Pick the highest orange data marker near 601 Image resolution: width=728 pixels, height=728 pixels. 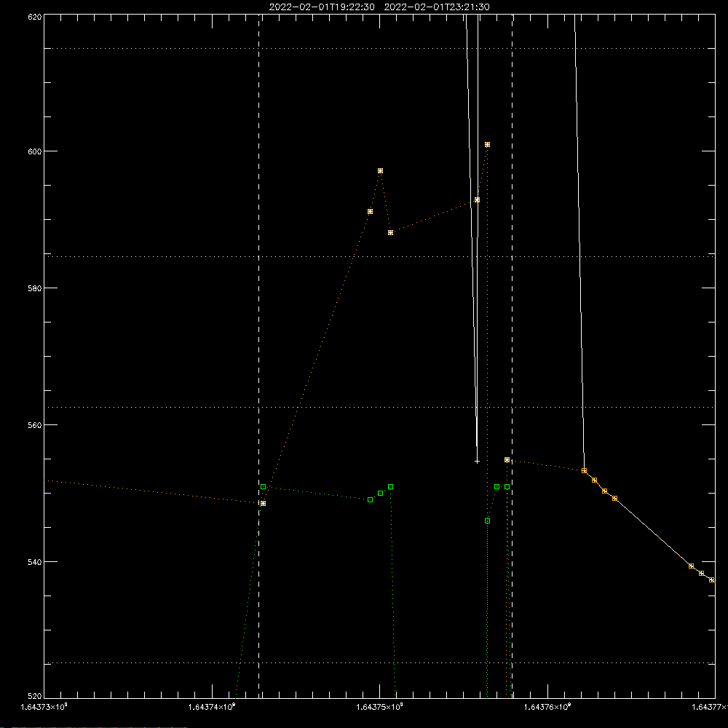click(x=487, y=145)
